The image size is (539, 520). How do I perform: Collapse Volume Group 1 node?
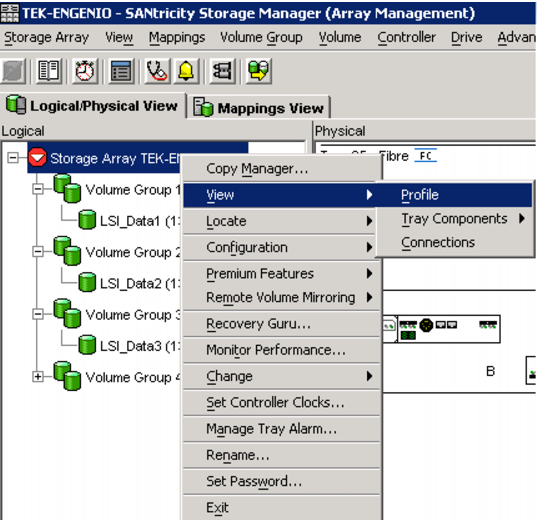click(x=38, y=189)
